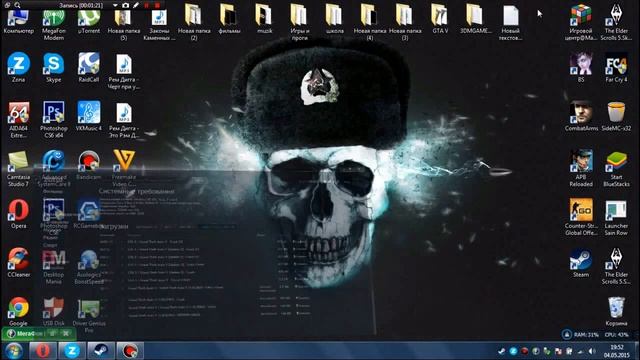
Task: Open the Start BlueStacks shortcut
Action: pyautogui.click(x=616, y=169)
